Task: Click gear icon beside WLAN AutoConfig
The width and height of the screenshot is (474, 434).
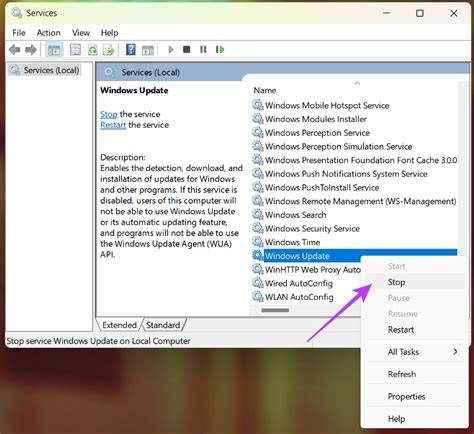Action: pyautogui.click(x=258, y=296)
